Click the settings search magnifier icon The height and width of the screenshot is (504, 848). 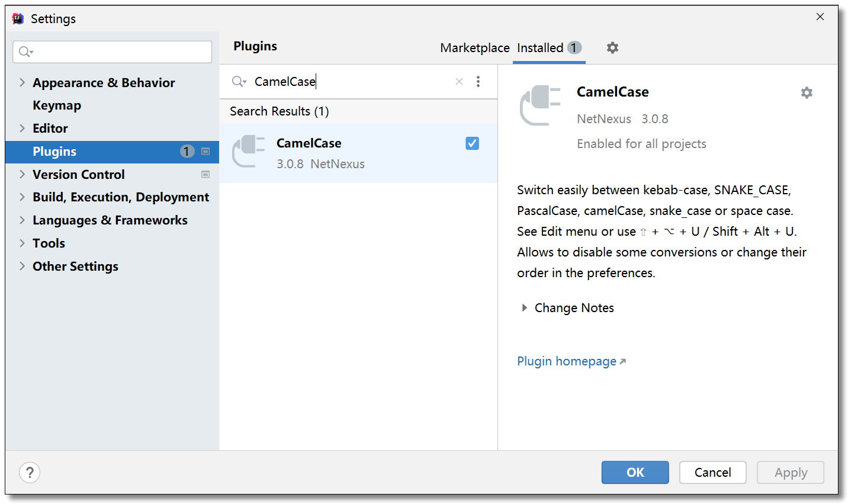coord(26,52)
